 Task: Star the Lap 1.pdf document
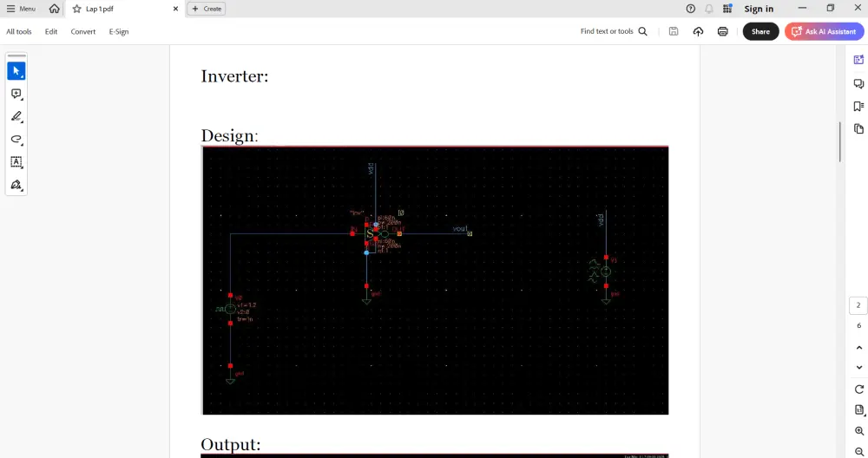[x=77, y=9]
